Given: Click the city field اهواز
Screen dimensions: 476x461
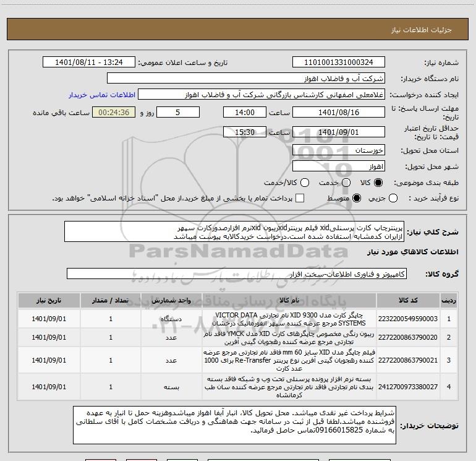Looking at the screenshot, I should click(339, 166).
